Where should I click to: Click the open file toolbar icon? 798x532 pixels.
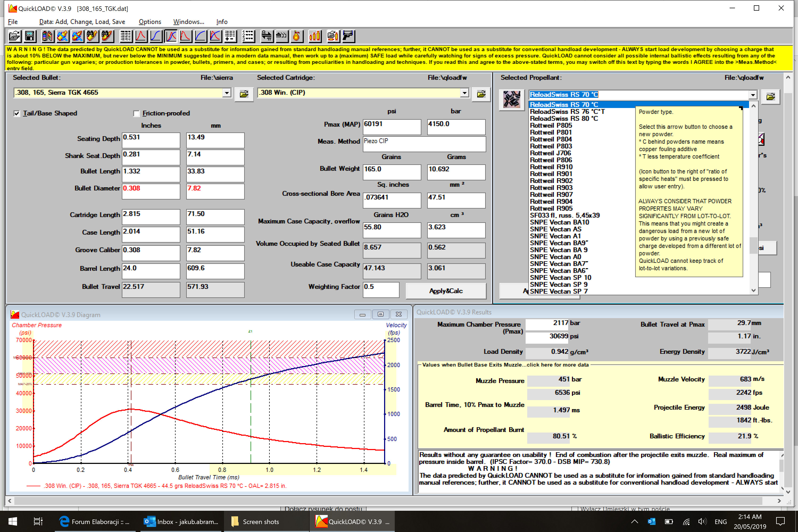[15, 36]
